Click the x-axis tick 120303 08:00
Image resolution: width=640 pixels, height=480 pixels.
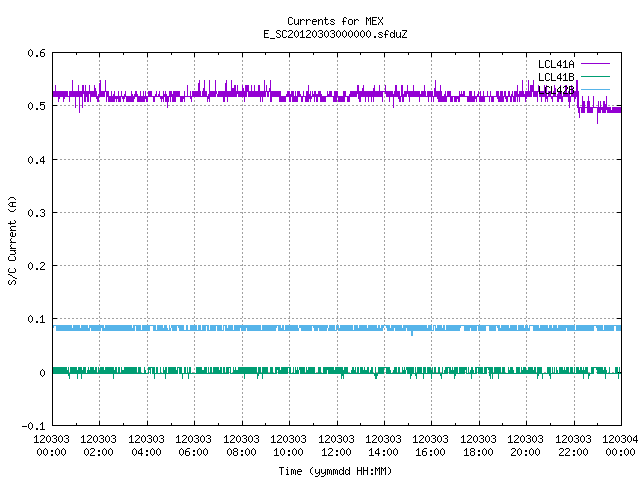(x=241, y=445)
